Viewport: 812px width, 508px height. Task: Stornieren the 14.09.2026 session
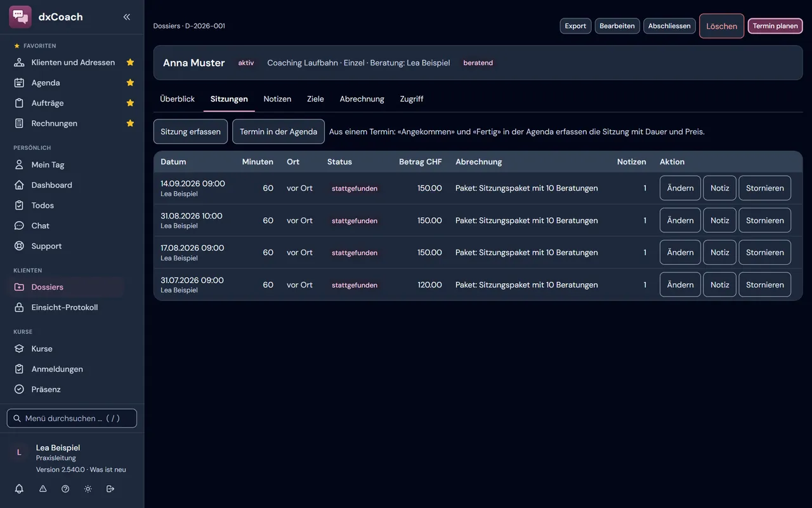(x=764, y=188)
